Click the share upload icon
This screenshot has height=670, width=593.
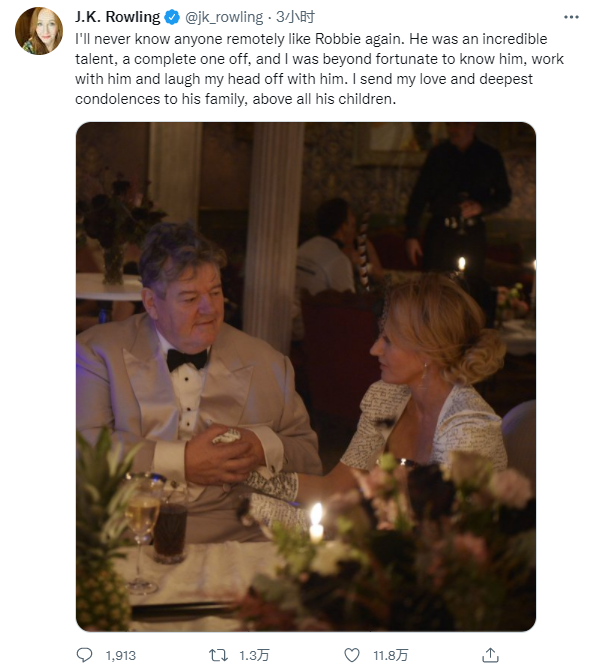point(490,655)
